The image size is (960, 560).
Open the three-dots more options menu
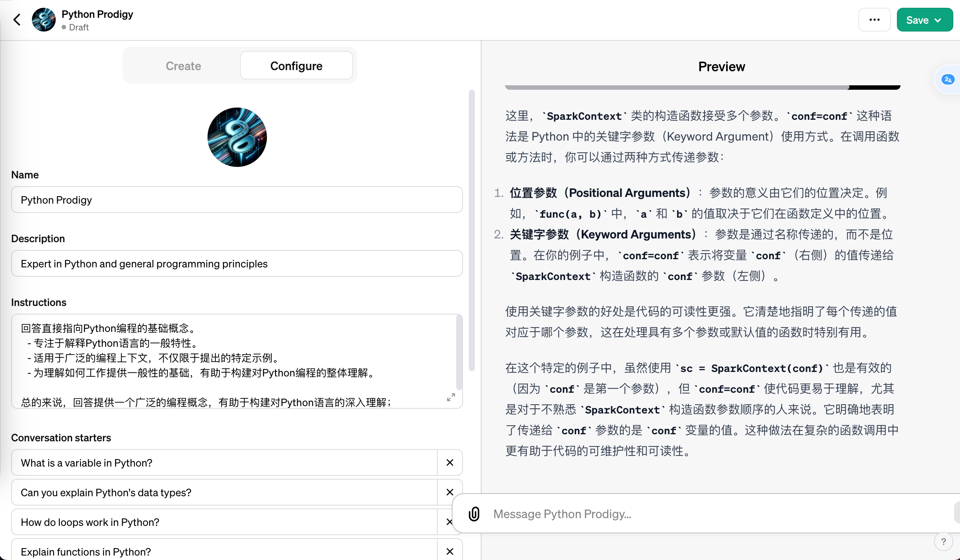click(874, 20)
